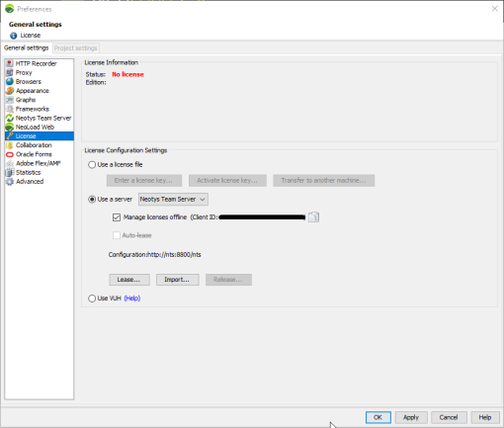Click the Appearance palette icon
This screenshot has height=428, width=504.
click(x=10, y=91)
